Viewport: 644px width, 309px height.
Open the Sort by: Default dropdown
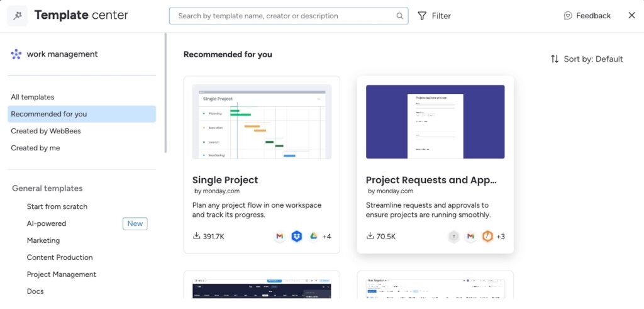[587, 59]
